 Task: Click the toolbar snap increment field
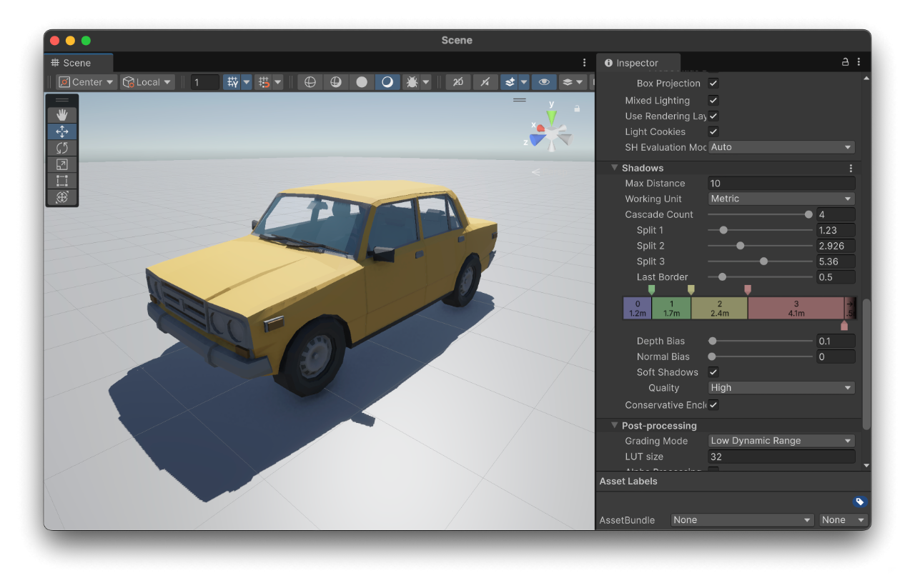pyautogui.click(x=204, y=82)
